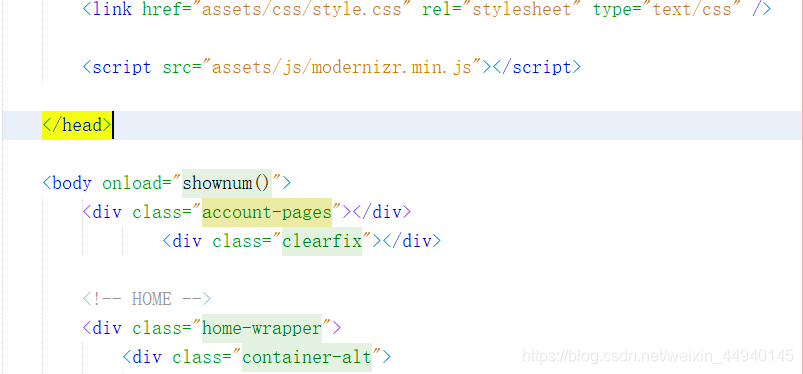
Task: Select the account-pages class name
Action: [267, 212]
